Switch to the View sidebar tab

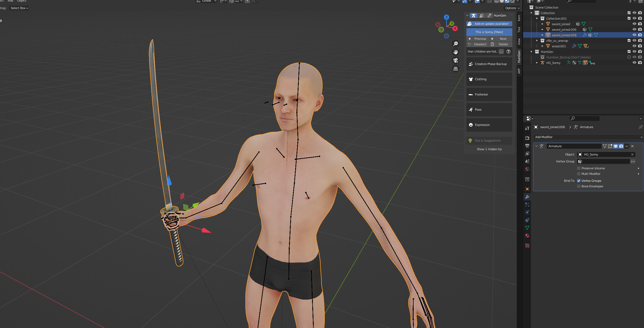[519, 42]
